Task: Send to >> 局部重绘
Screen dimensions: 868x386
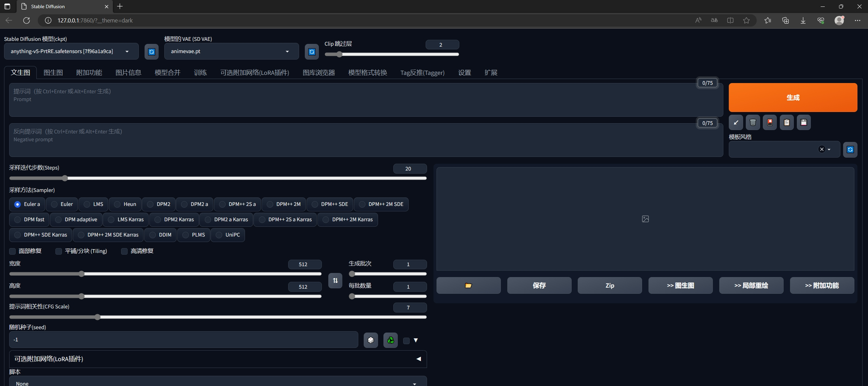Action: point(751,286)
